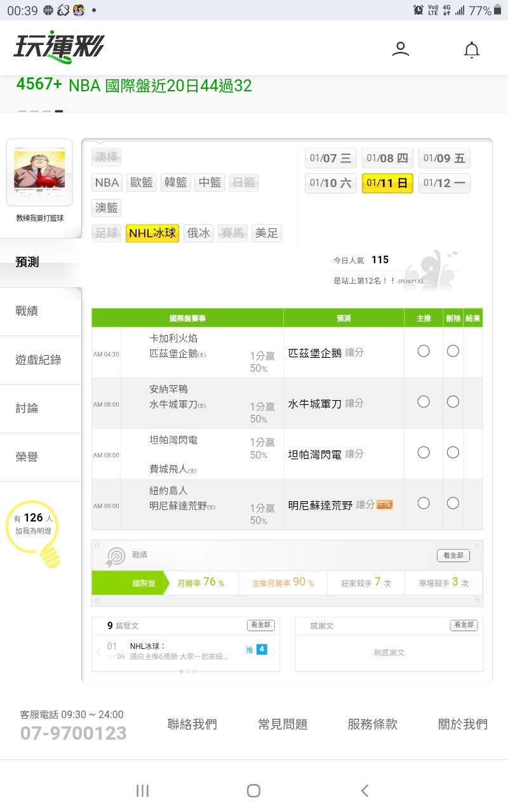Go to next post with right chevron

274,652
